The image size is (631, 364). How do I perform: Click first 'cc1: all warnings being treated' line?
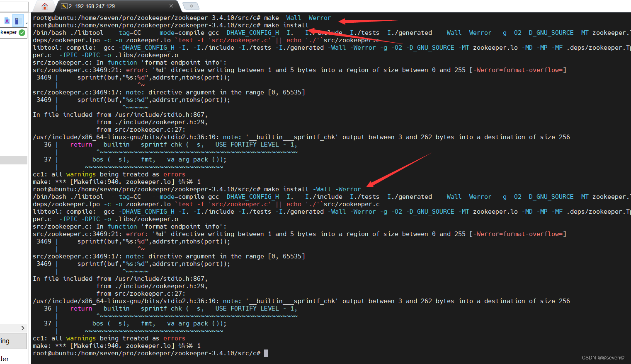(x=109, y=174)
